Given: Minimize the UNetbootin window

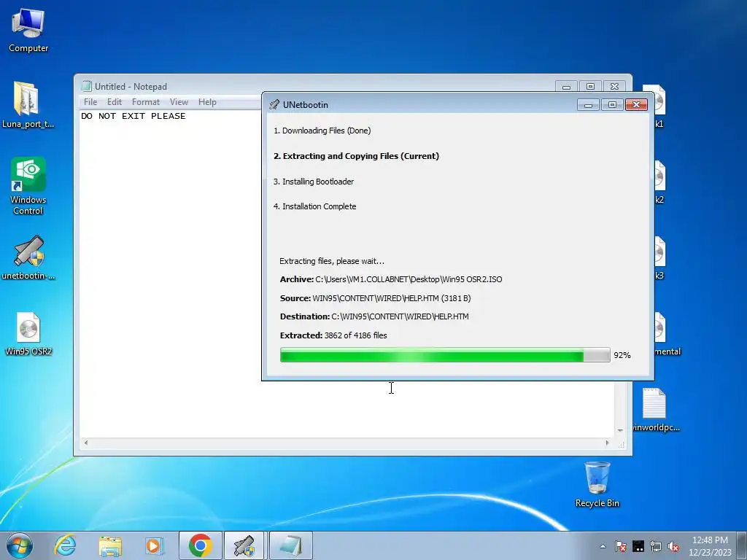Looking at the screenshot, I should click(x=588, y=105).
